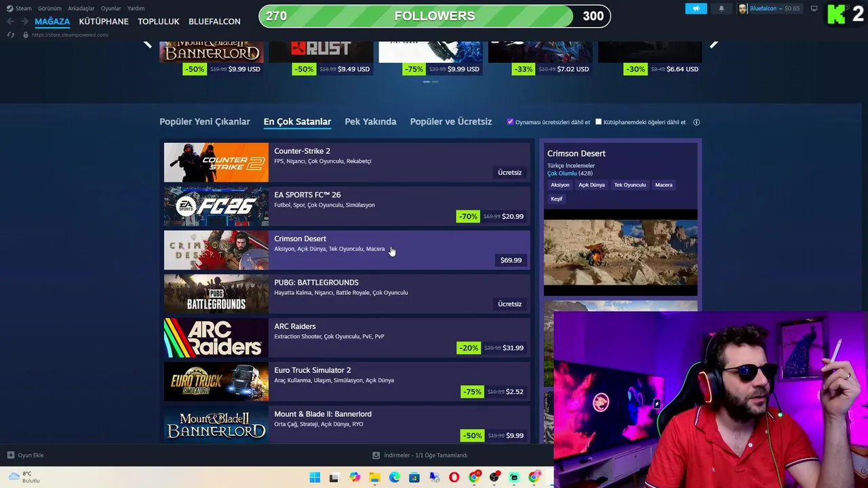Open the notifications bell
The width and height of the screenshot is (868, 488).
(x=721, y=8)
